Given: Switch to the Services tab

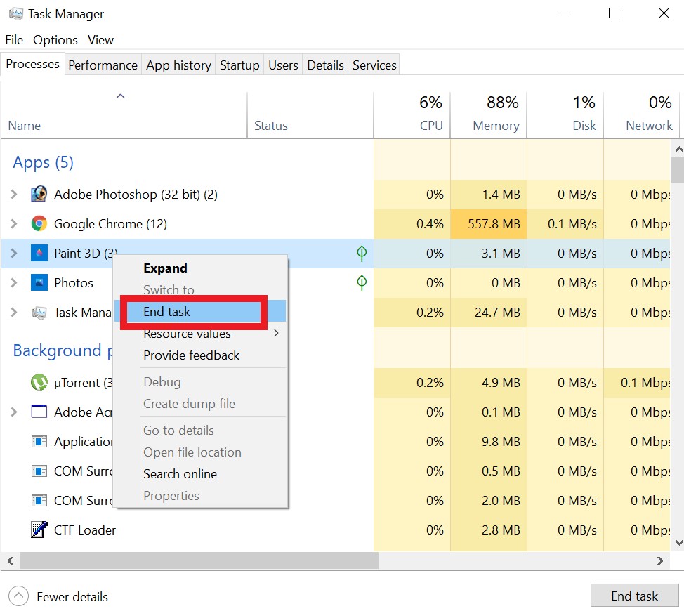Looking at the screenshot, I should point(374,65).
